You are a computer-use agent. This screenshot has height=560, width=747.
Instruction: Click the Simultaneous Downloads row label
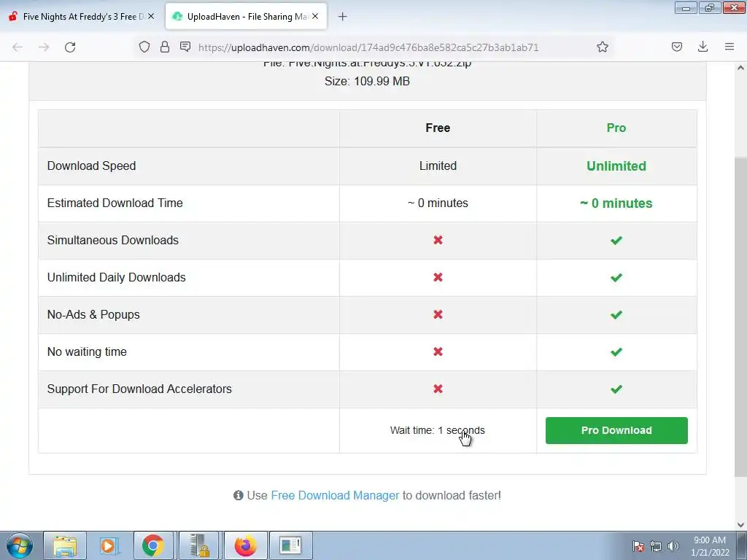[x=113, y=240]
